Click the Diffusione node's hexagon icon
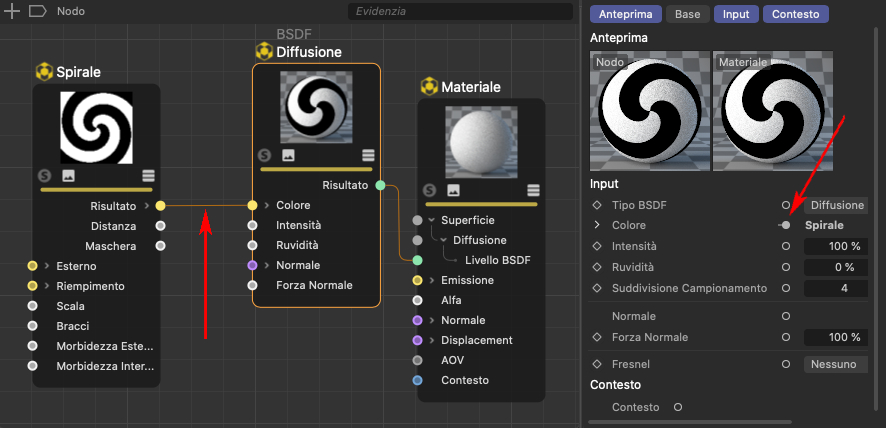The image size is (886, 428). tap(264, 52)
